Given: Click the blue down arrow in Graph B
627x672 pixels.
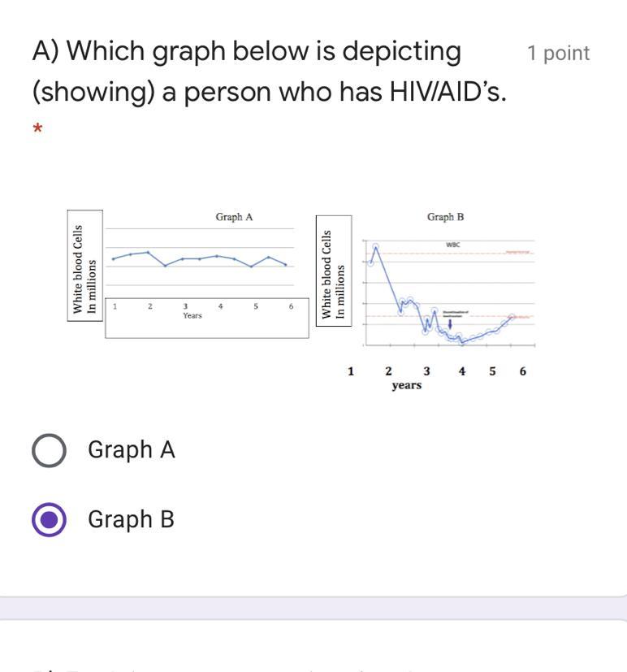Looking at the screenshot, I should tap(450, 324).
